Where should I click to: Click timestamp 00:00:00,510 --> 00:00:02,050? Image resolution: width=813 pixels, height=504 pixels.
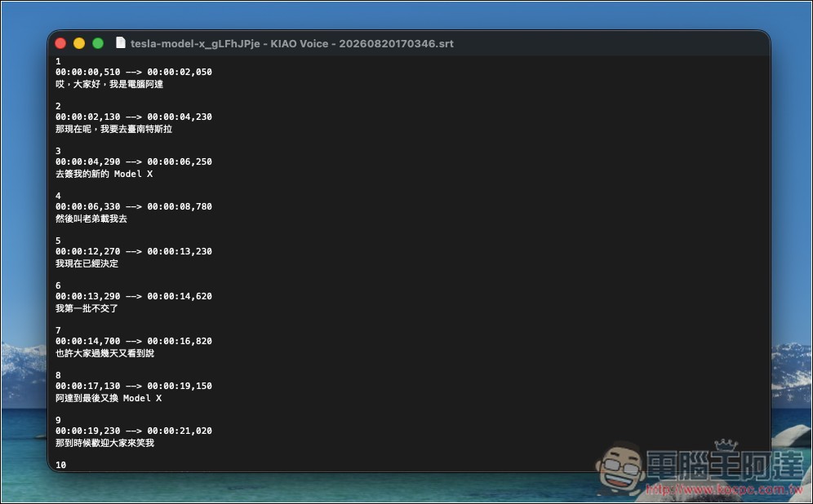[x=134, y=72]
